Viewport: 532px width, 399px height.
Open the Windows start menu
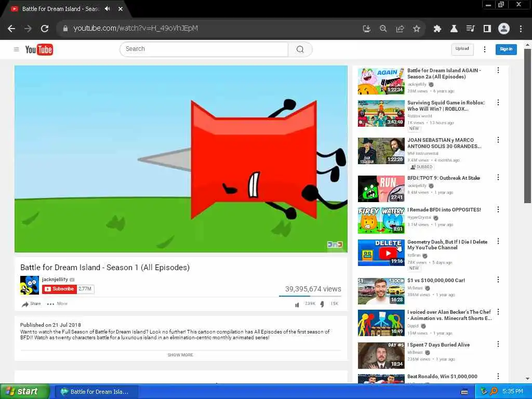(24, 392)
